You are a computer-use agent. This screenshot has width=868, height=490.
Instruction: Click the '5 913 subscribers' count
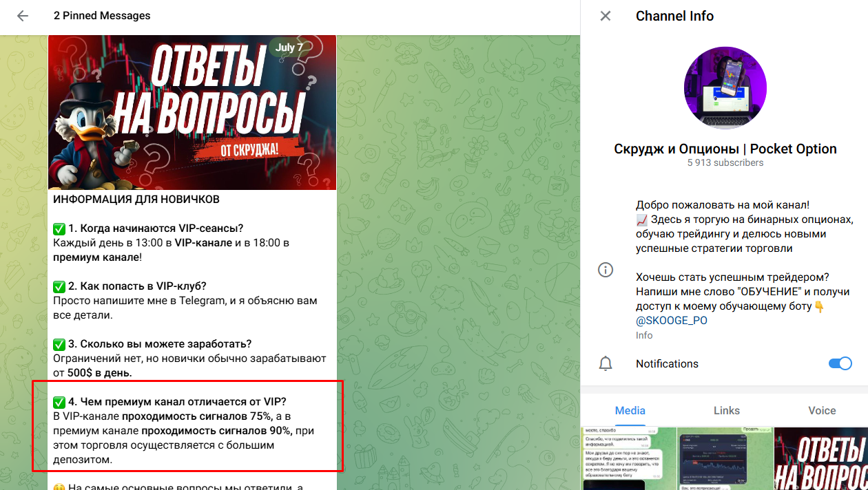point(725,163)
